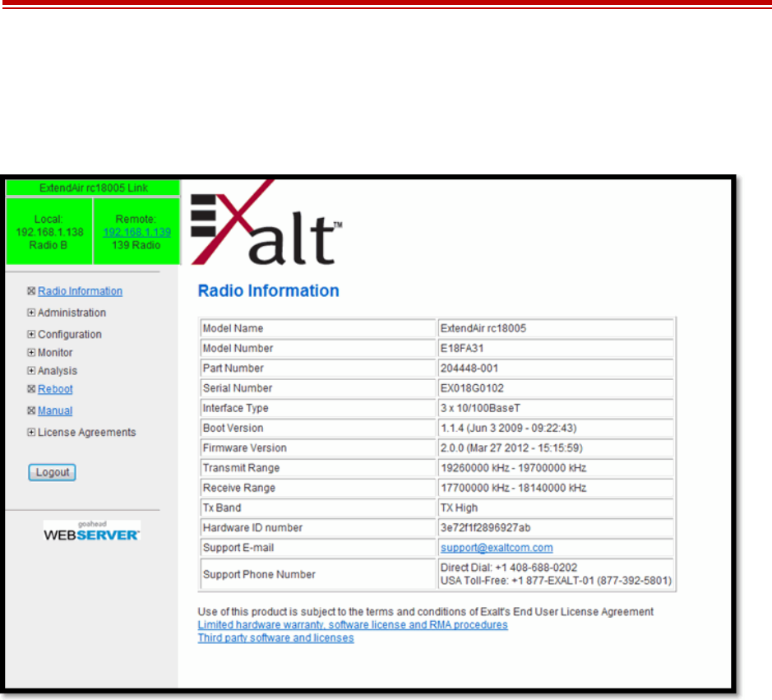This screenshot has height=700, width=772.
Task: Click the support@exaltcom.com email link
Action: [497, 548]
